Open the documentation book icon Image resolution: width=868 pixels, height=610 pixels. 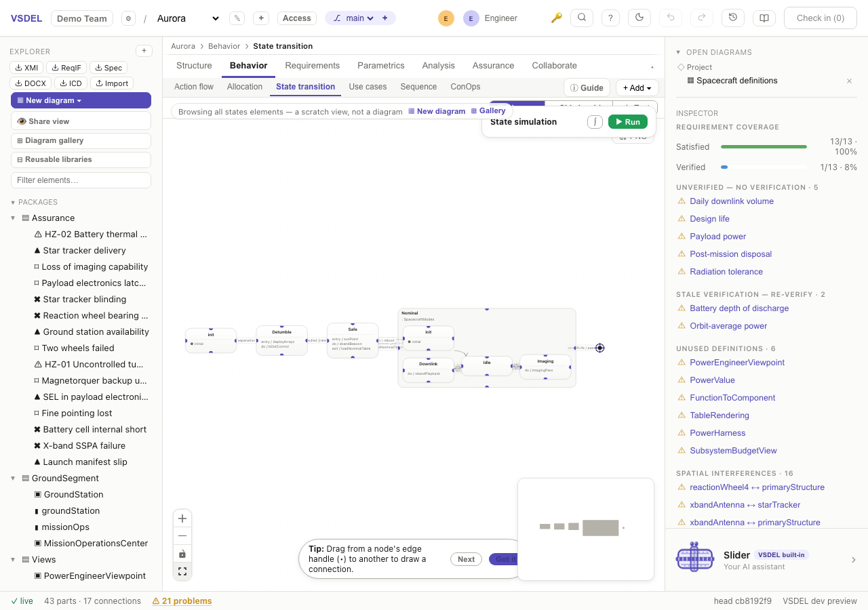pyautogui.click(x=764, y=18)
